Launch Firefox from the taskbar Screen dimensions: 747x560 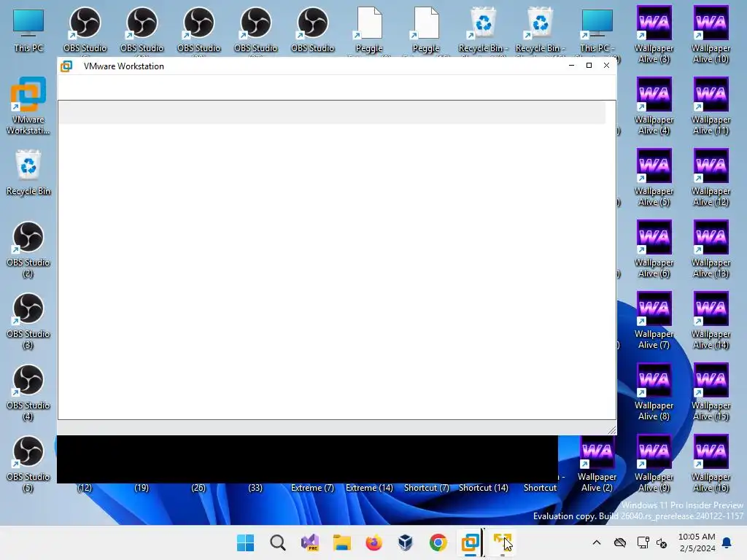click(374, 542)
